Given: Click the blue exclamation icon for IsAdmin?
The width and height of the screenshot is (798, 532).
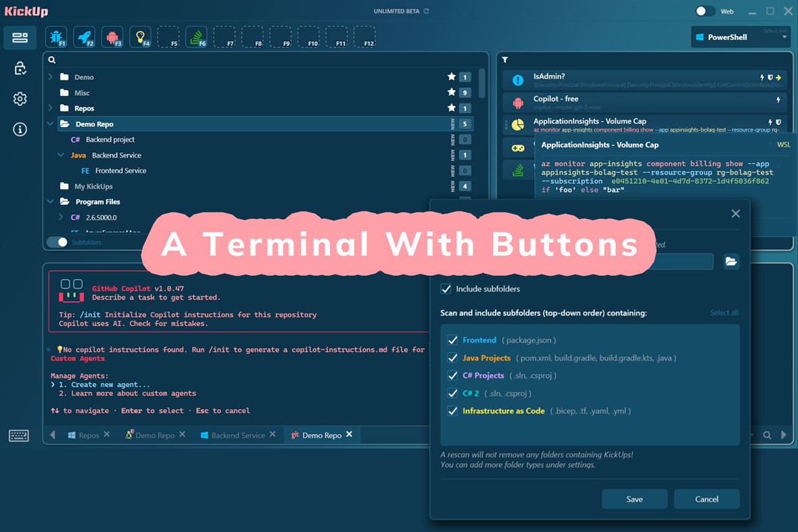Looking at the screenshot, I should click(517, 80).
